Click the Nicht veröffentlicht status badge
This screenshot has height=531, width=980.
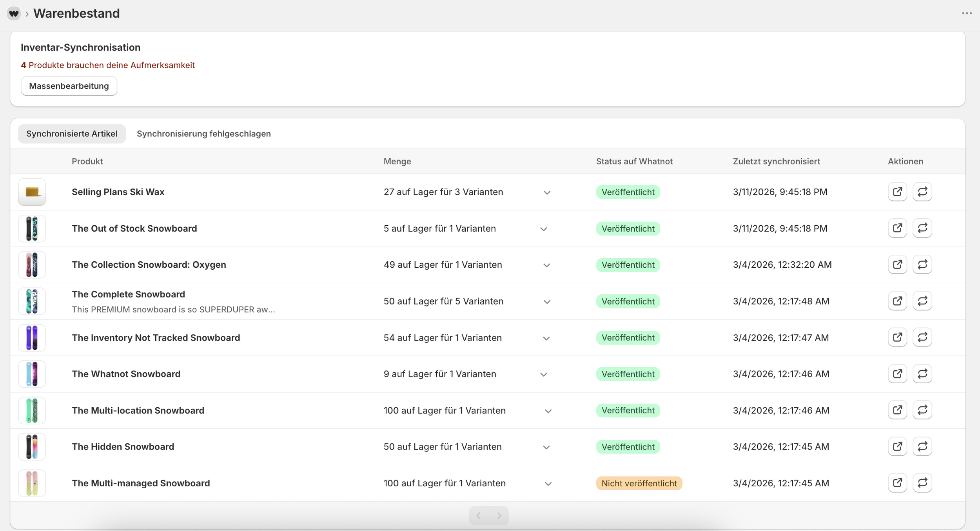[x=639, y=483]
